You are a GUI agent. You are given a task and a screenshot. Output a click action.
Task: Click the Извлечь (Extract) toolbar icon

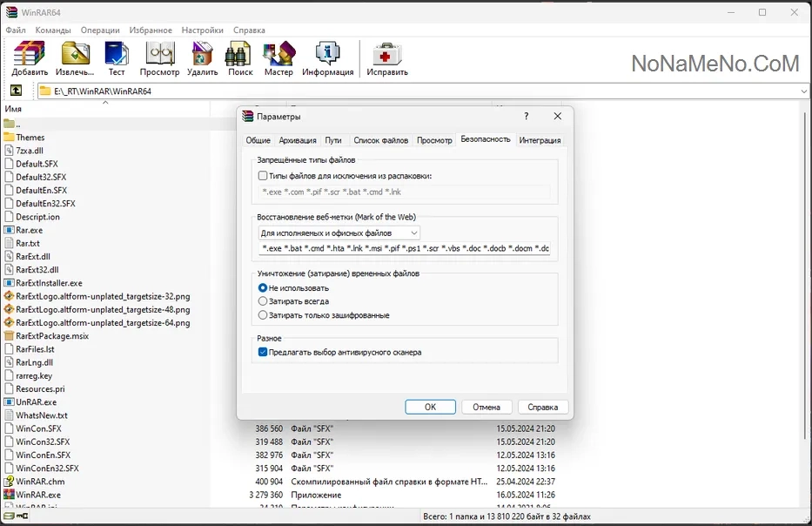tap(75, 57)
